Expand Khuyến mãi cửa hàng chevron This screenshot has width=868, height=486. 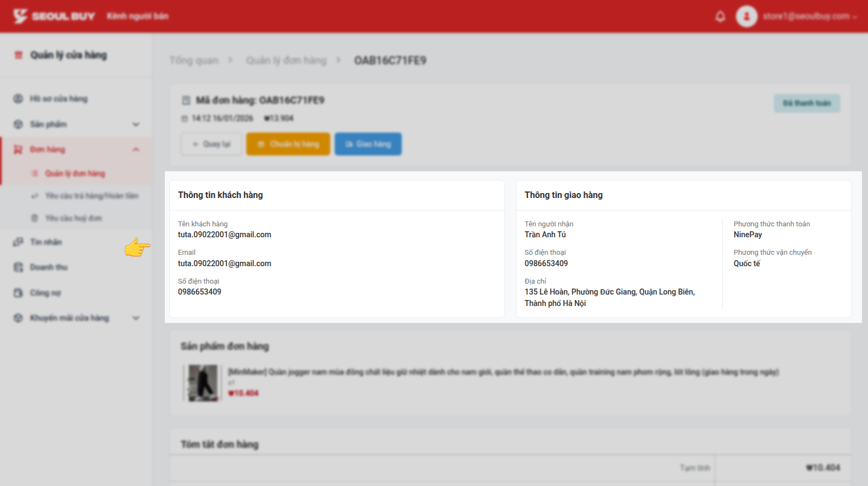(136, 318)
